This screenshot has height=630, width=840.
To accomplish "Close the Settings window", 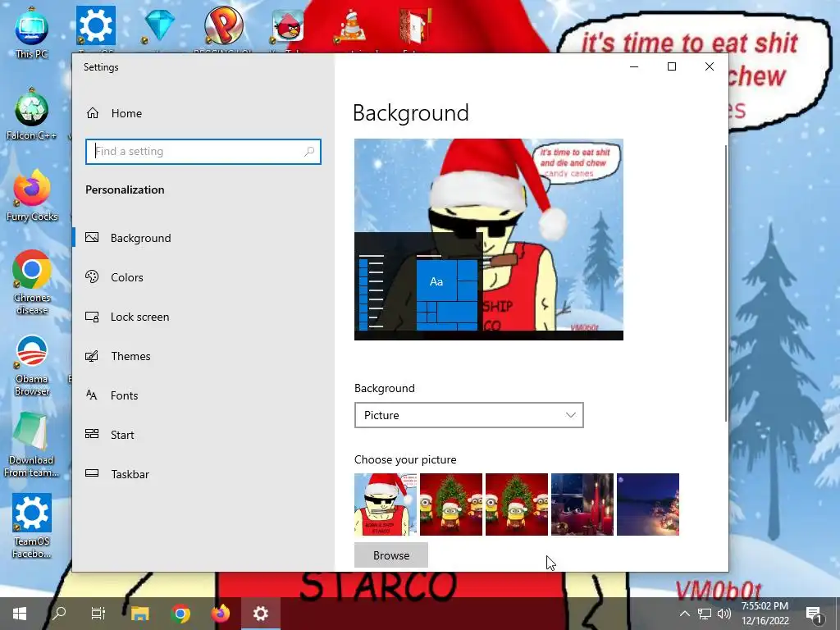I will [710, 66].
